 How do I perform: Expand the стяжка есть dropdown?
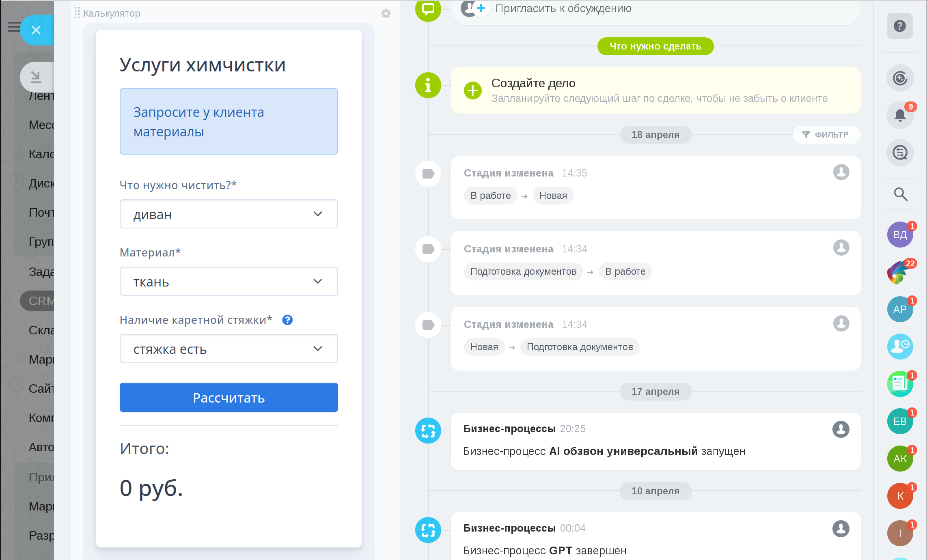pos(229,349)
